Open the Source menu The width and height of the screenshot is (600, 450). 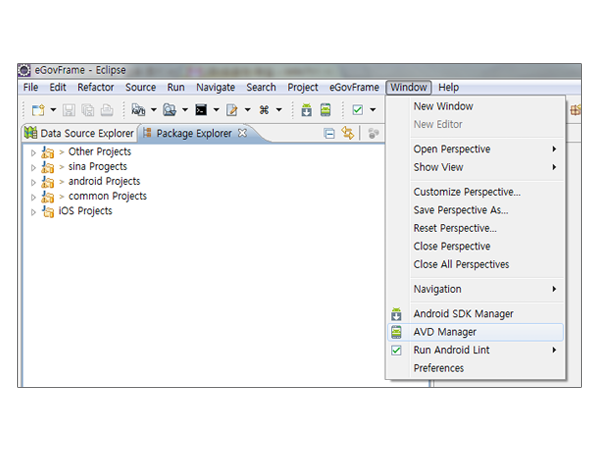point(140,88)
